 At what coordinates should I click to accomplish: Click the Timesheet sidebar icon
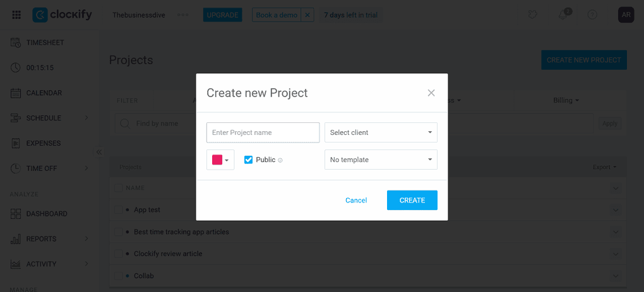coord(16,43)
